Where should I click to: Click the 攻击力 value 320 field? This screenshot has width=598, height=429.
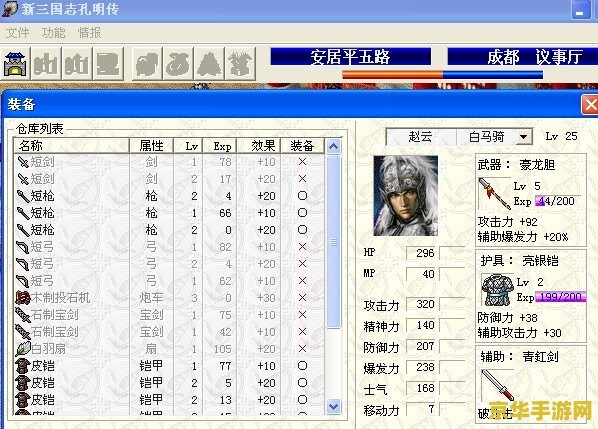click(x=422, y=304)
